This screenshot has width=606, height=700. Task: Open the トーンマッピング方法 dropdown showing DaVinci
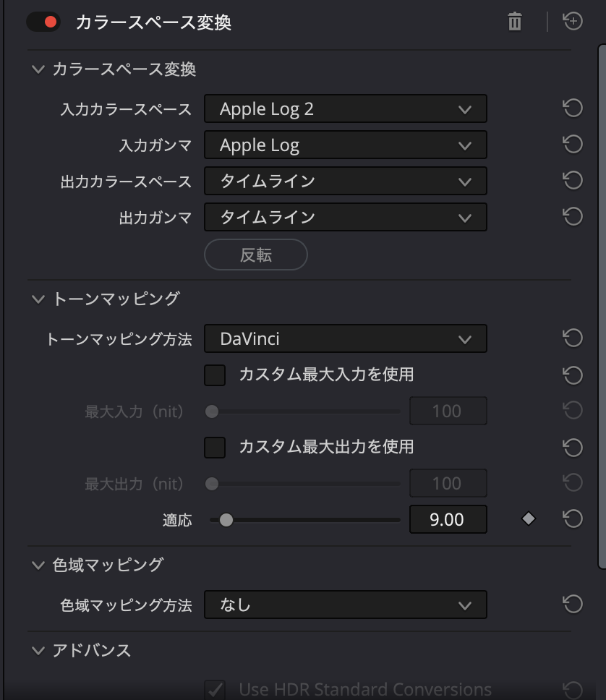point(345,338)
